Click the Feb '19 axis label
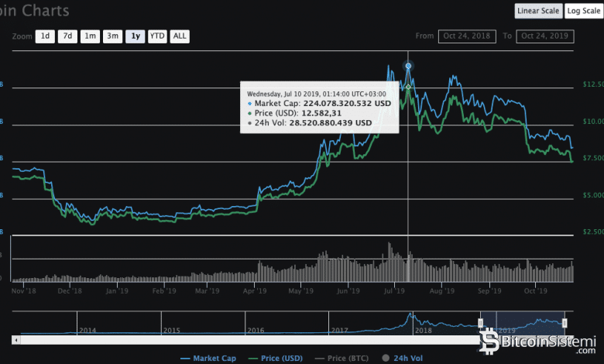The width and height of the screenshot is (604, 364). (x=164, y=291)
